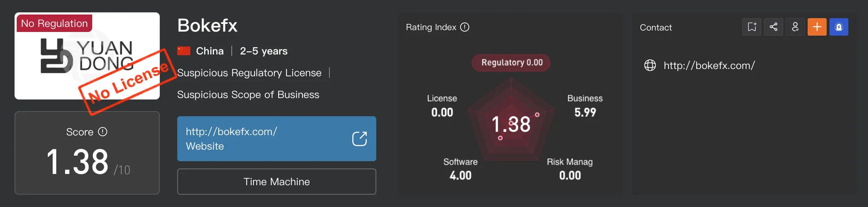Click the Contact heading
Image resolution: width=868 pixels, height=207 pixels.
click(656, 28)
